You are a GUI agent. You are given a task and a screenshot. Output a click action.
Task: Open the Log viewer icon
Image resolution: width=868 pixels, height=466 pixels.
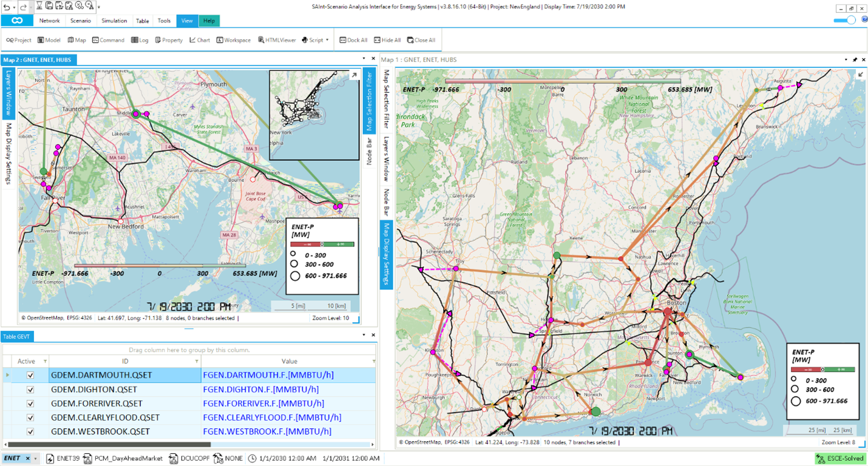click(x=139, y=40)
